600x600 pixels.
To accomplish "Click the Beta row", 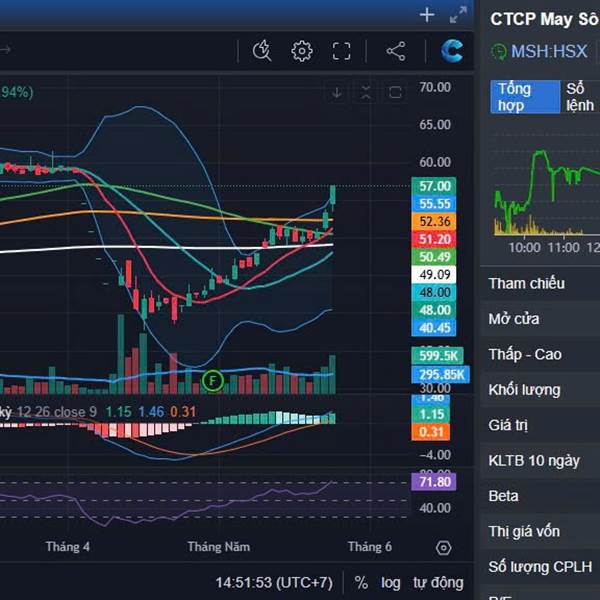I will tap(540, 496).
